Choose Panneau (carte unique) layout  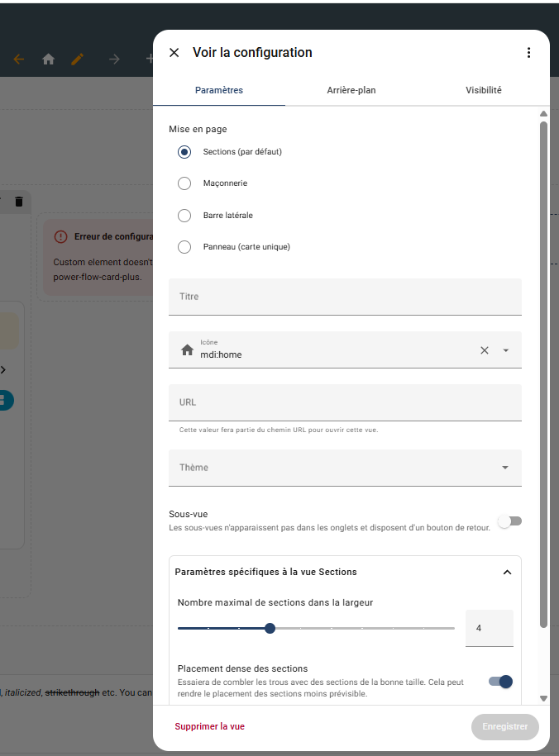[x=184, y=247]
